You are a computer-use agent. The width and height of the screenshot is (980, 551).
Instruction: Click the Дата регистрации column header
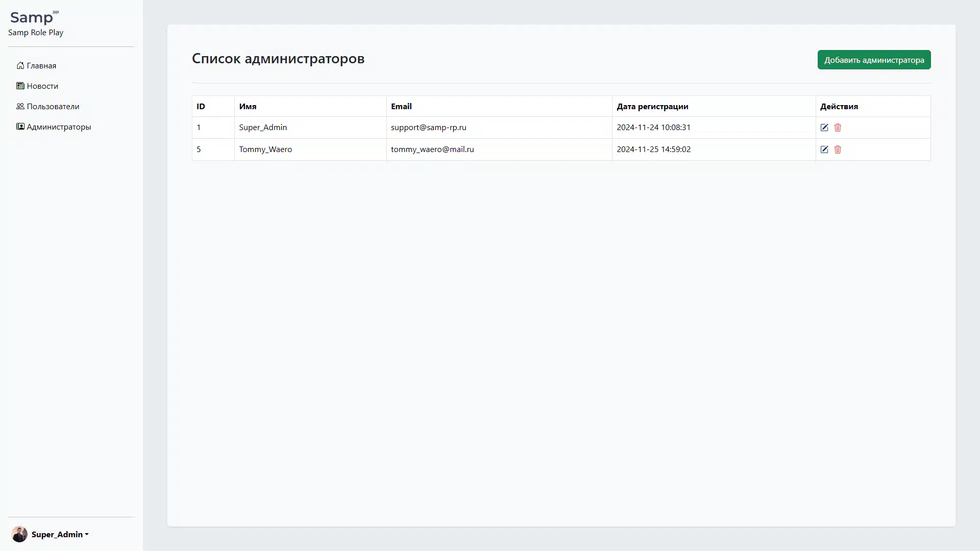pos(652,107)
